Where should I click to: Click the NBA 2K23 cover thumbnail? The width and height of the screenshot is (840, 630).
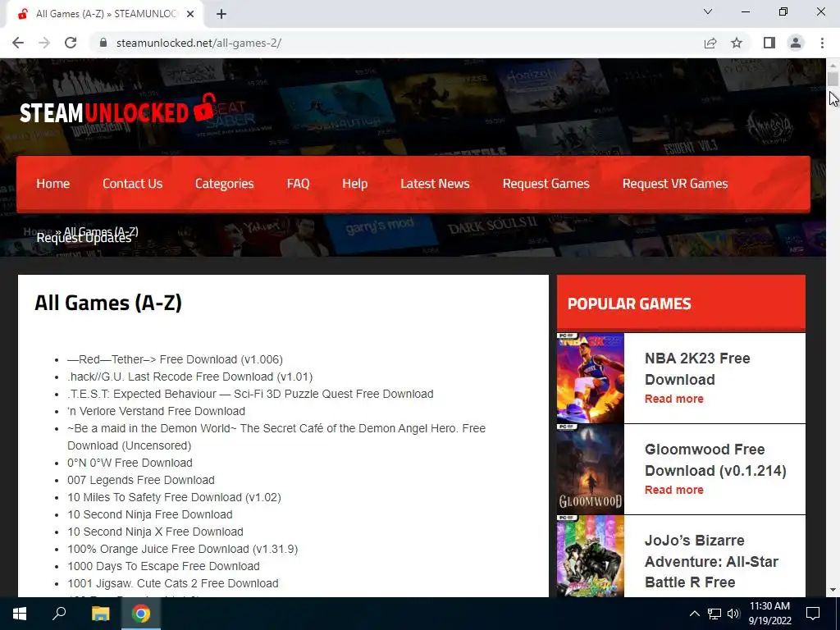591,378
